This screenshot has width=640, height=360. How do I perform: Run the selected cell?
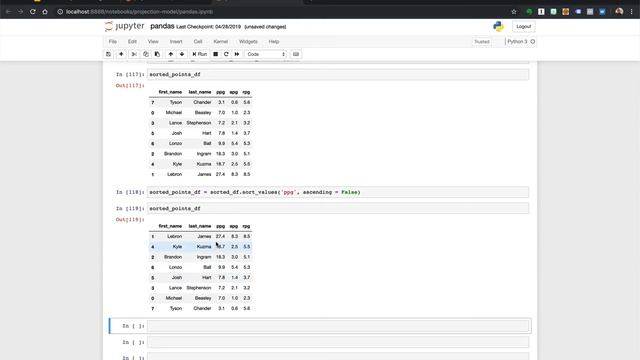[x=200, y=54]
